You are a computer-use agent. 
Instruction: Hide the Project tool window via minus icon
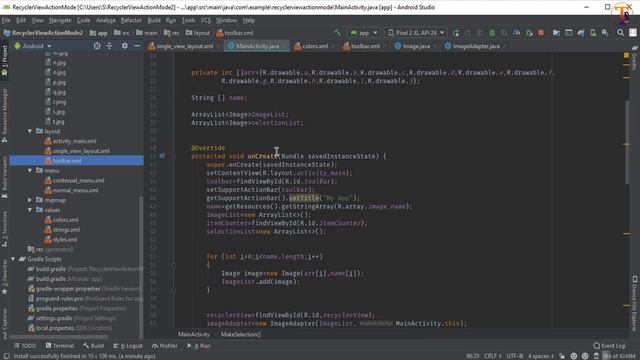(137, 46)
